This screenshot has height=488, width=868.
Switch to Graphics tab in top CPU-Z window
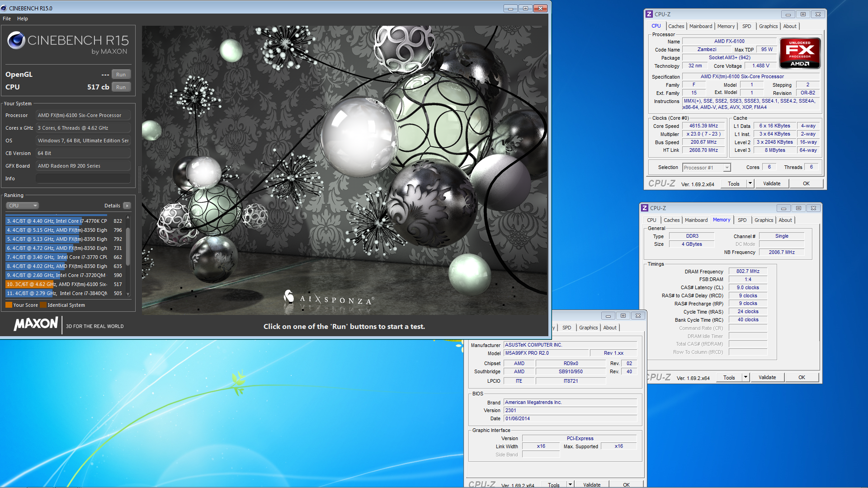[x=768, y=26]
